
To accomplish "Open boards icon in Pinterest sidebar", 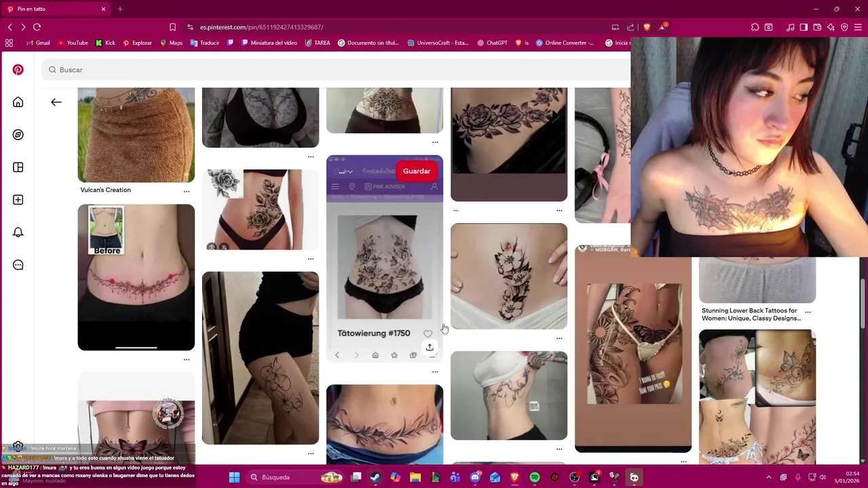I will (x=18, y=167).
